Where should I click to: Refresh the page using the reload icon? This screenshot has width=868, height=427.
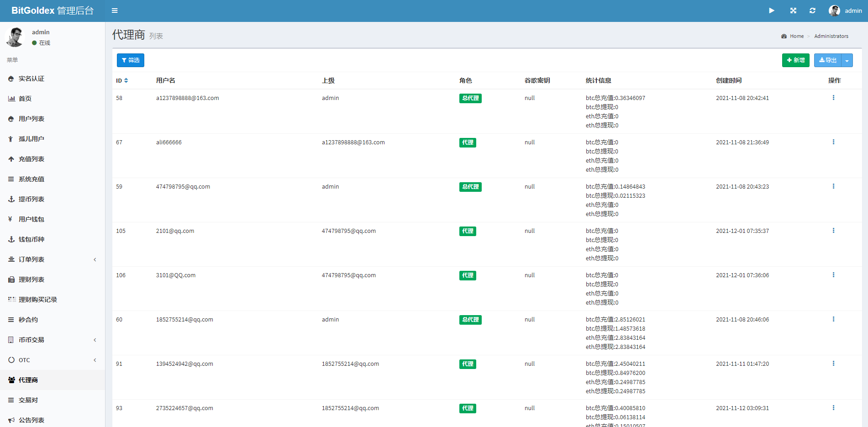[x=812, y=10]
